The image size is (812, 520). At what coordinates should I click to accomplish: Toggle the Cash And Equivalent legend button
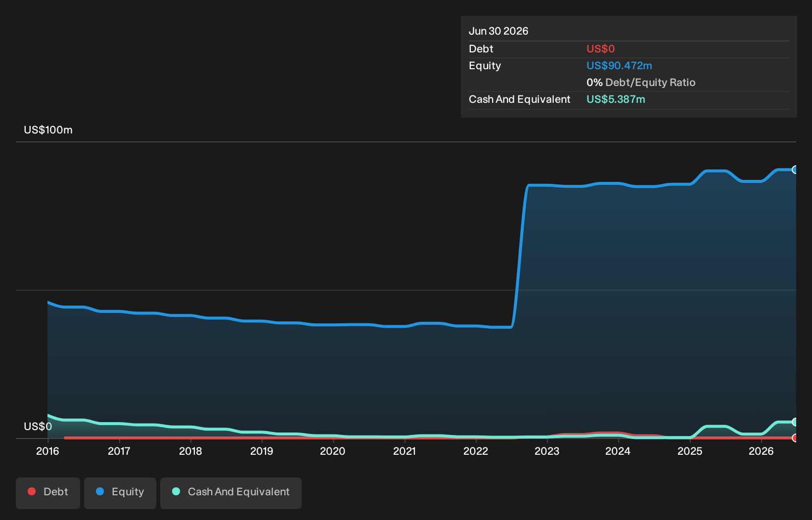click(231, 493)
